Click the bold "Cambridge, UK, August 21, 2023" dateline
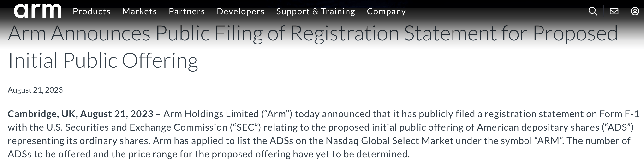This screenshot has width=644, height=166. point(81,114)
